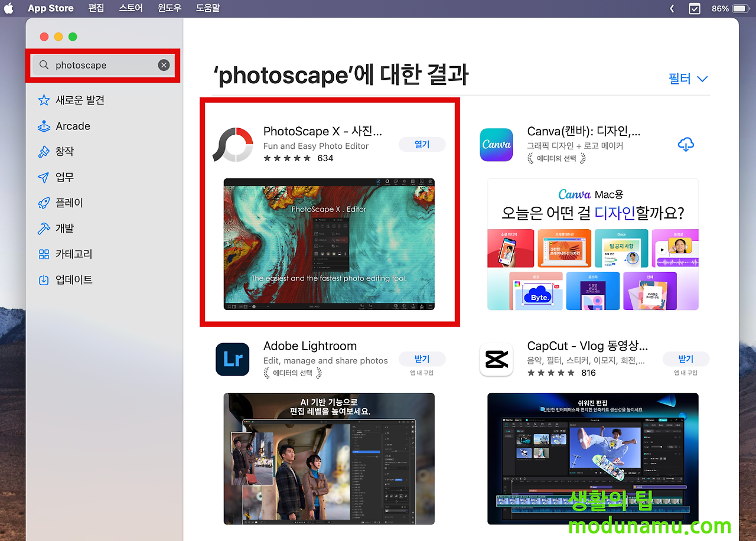Click the CapCut star rating 816

[562, 373]
